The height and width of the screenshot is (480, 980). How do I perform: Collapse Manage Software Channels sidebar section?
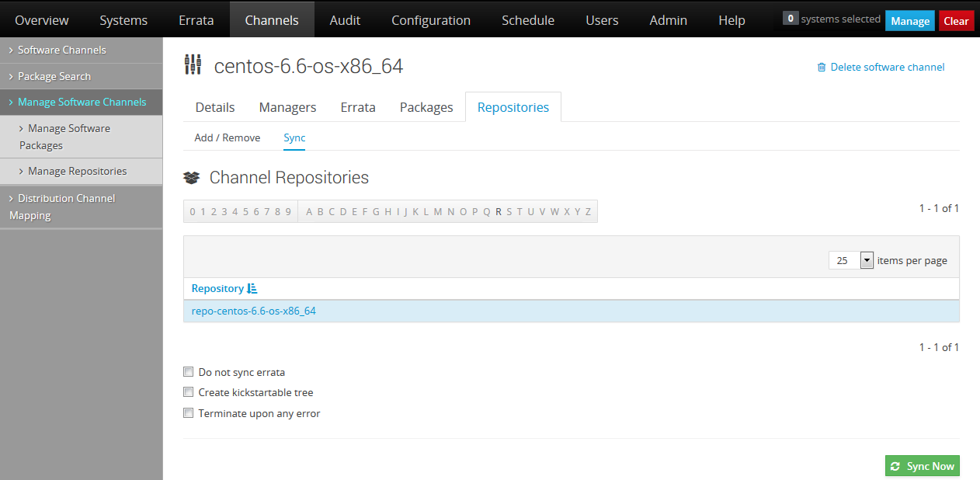(81, 102)
